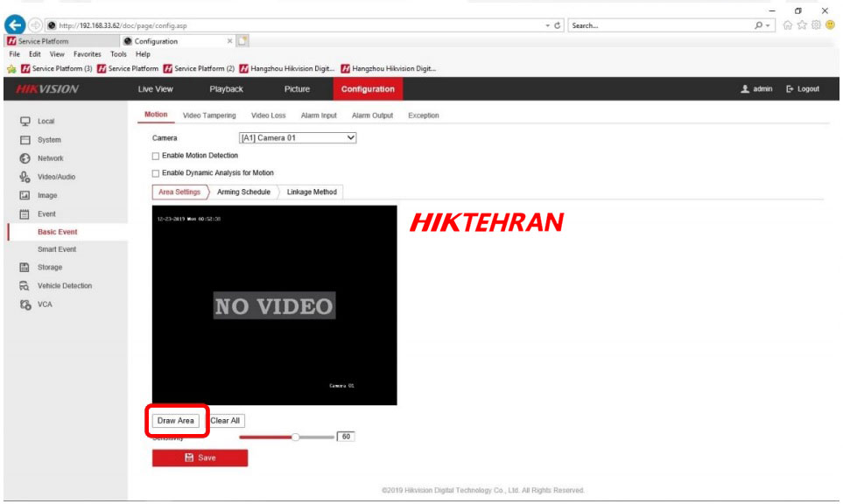Viewport: 843px width, 504px height.
Task: Click the sensitivity value field showing 60
Action: click(x=346, y=437)
